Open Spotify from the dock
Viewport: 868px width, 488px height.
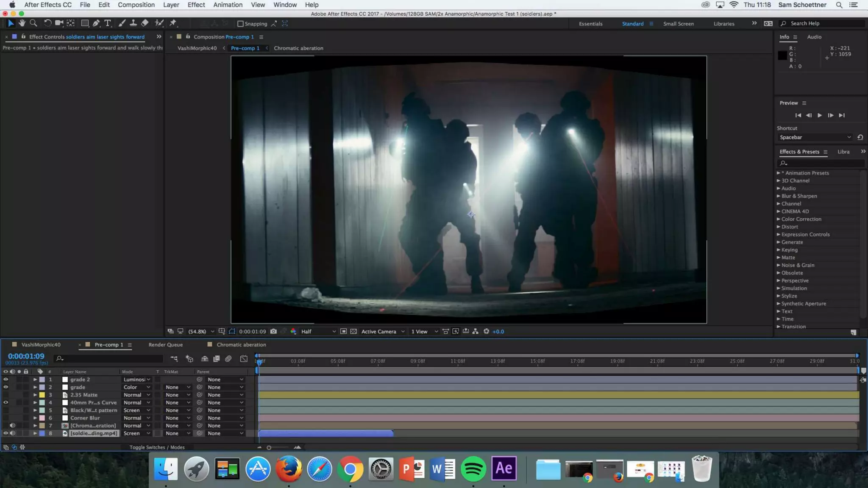click(473, 469)
